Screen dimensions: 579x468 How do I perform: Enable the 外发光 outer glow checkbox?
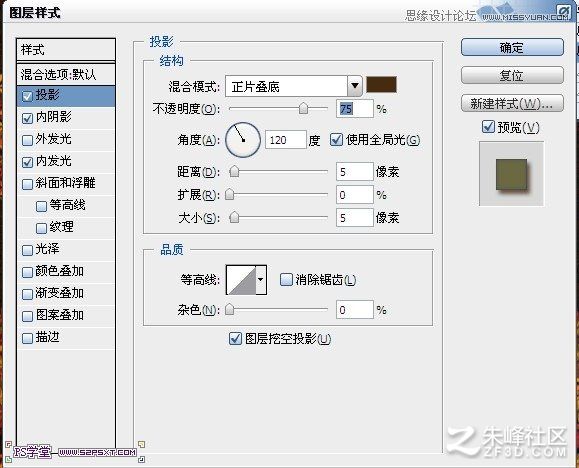point(27,140)
